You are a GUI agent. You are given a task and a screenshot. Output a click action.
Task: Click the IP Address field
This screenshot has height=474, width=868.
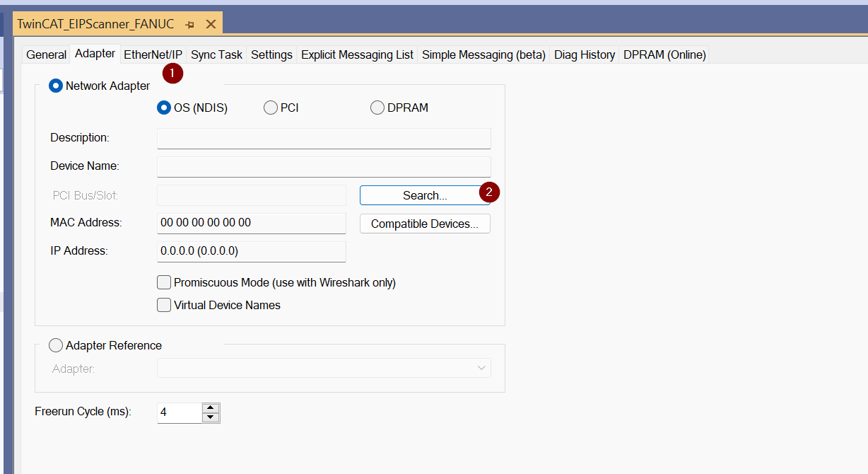pyautogui.click(x=252, y=251)
